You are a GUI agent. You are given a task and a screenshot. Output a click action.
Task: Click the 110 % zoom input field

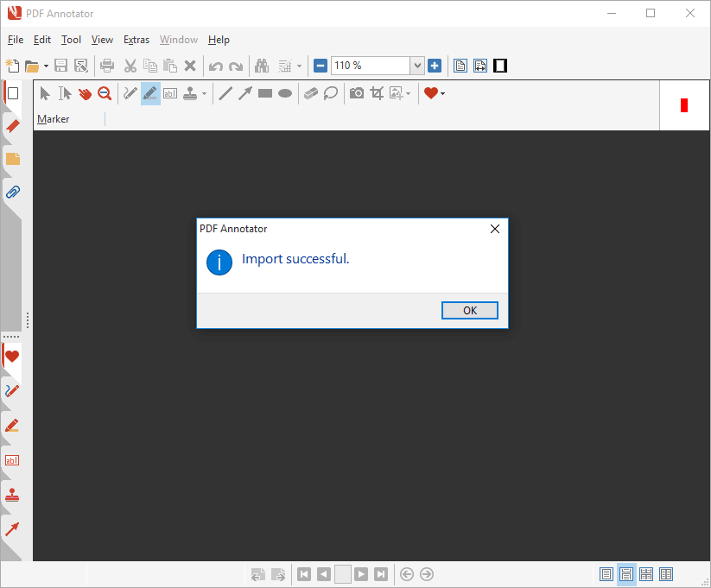point(371,66)
